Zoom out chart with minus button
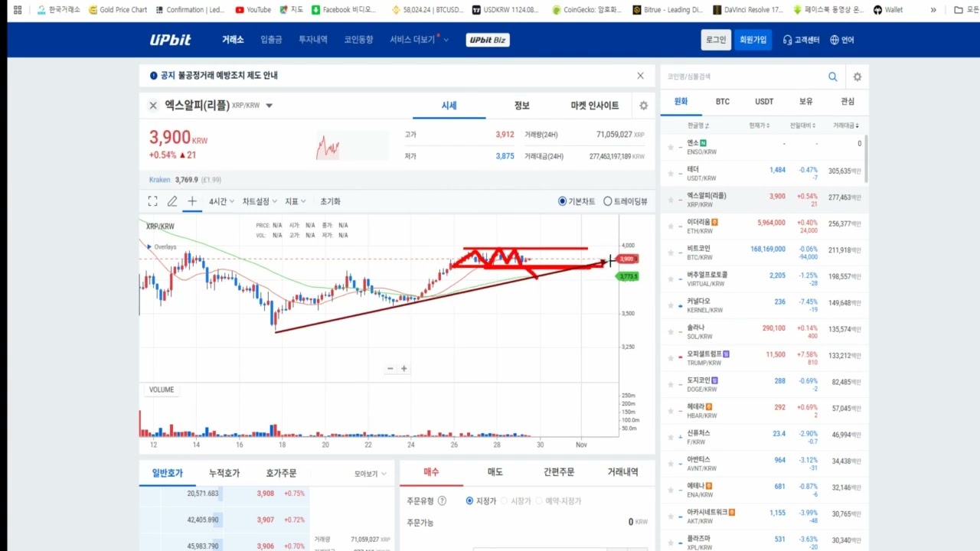The image size is (980, 551). [390, 369]
